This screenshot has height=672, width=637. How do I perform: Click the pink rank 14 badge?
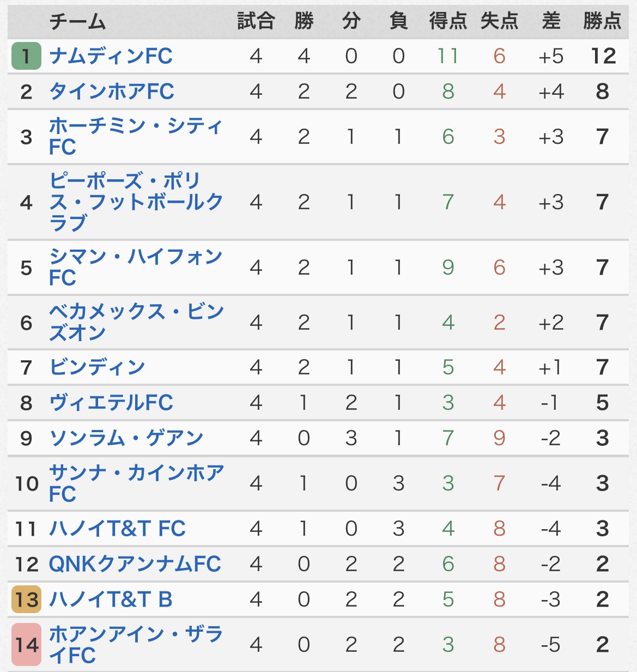26,645
